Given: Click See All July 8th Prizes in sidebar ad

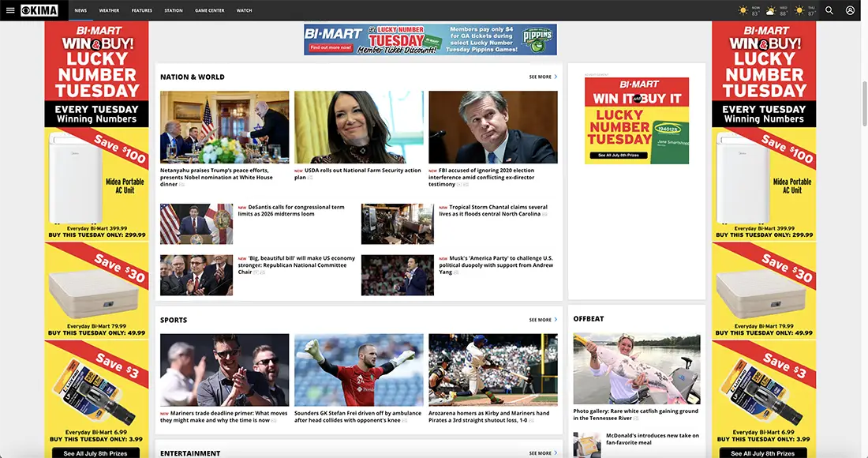Looking at the screenshot, I should [x=619, y=155].
